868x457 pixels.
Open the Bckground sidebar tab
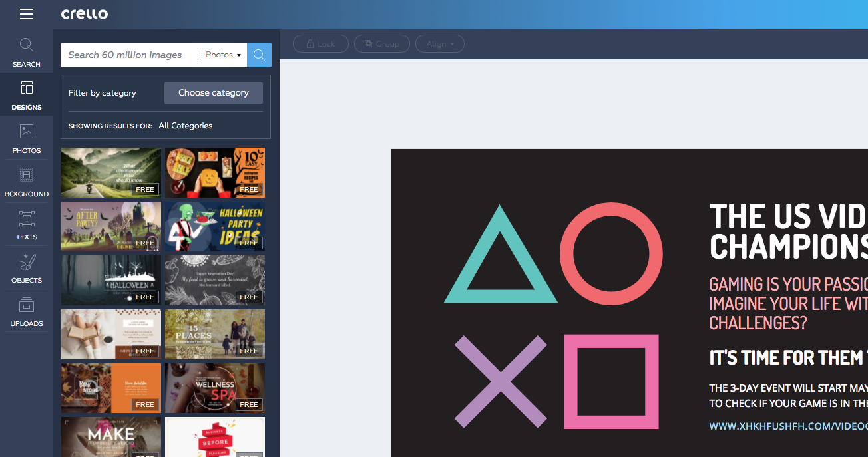[x=27, y=182]
